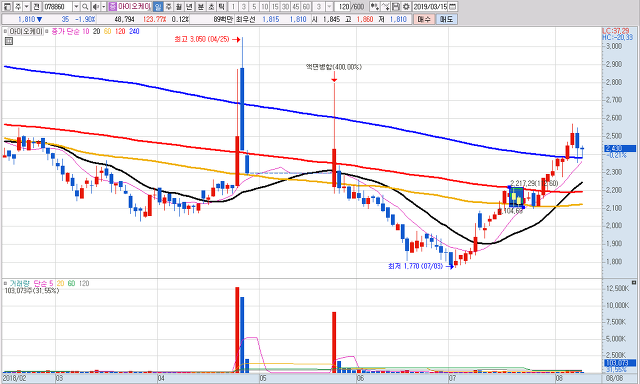Click the current price 1,810 in quote bar
This screenshot has width=640, height=384.
pos(27,19)
